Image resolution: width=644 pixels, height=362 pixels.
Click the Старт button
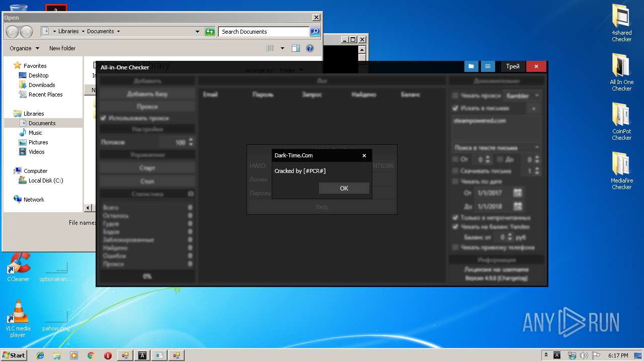coord(147,168)
